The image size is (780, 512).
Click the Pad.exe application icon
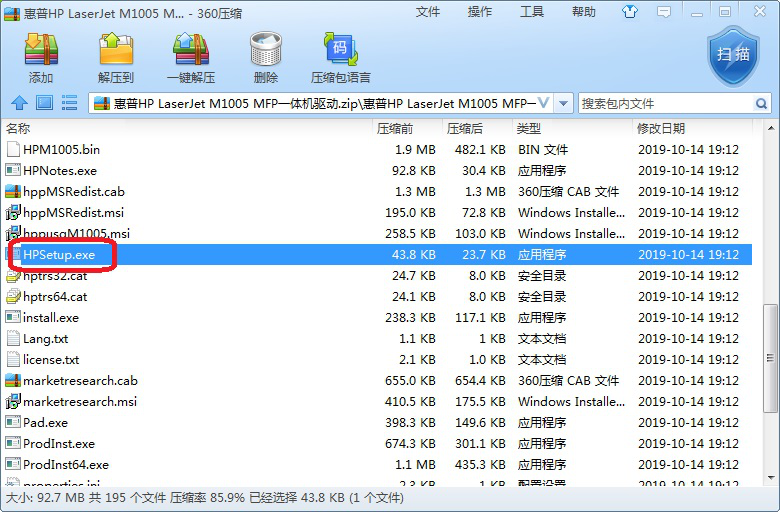point(13,422)
